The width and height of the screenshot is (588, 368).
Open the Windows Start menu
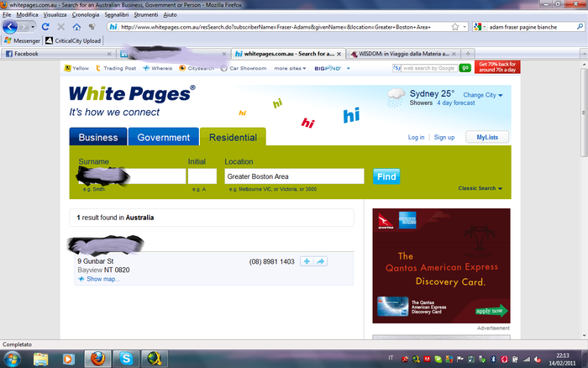click(12, 359)
